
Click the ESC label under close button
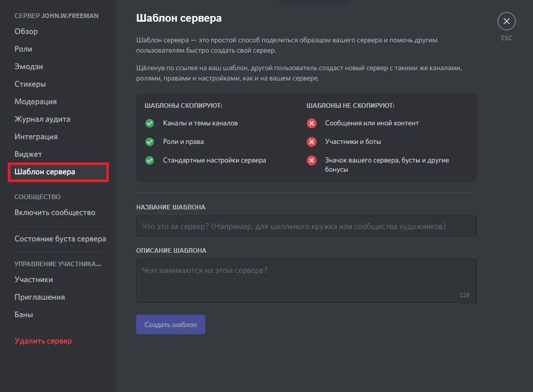(507, 38)
